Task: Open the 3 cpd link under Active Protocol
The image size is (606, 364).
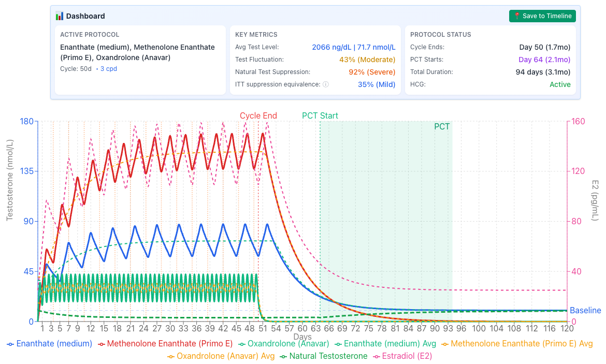Action: [x=108, y=68]
